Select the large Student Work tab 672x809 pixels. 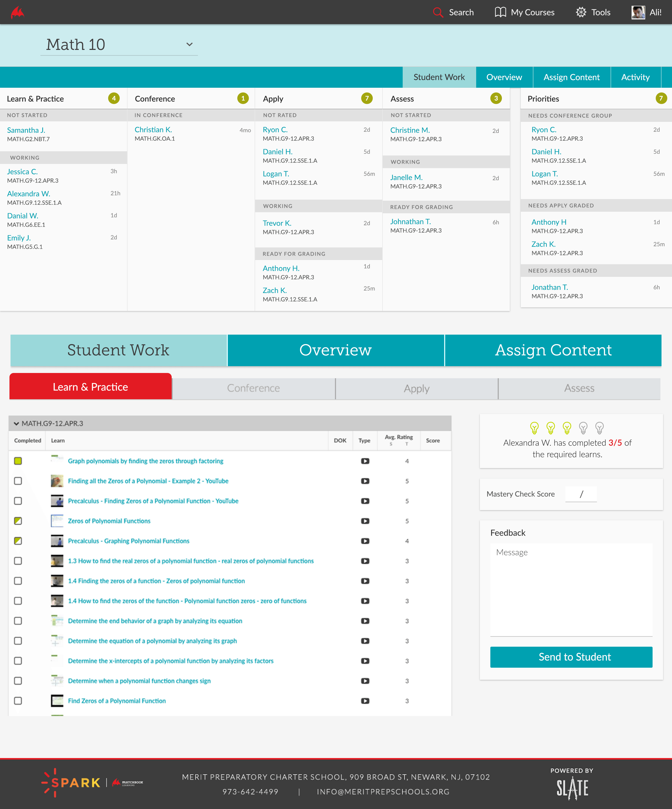click(118, 350)
